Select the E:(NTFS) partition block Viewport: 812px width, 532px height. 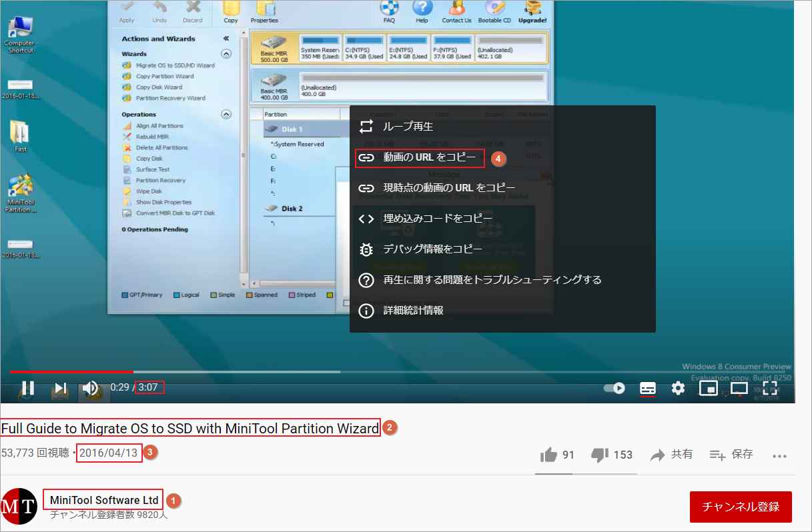(408, 48)
